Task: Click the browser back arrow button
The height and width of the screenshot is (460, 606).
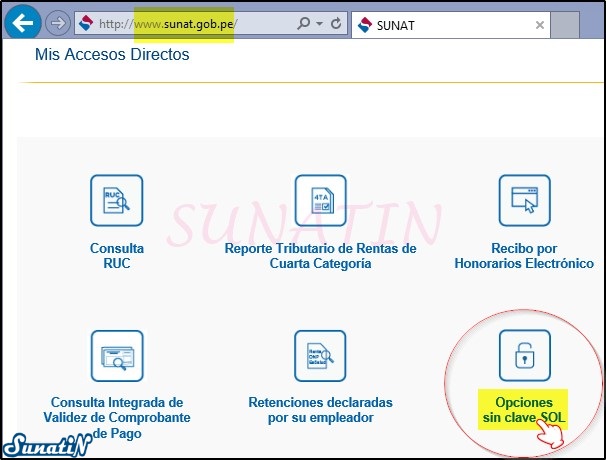Action: [24, 21]
